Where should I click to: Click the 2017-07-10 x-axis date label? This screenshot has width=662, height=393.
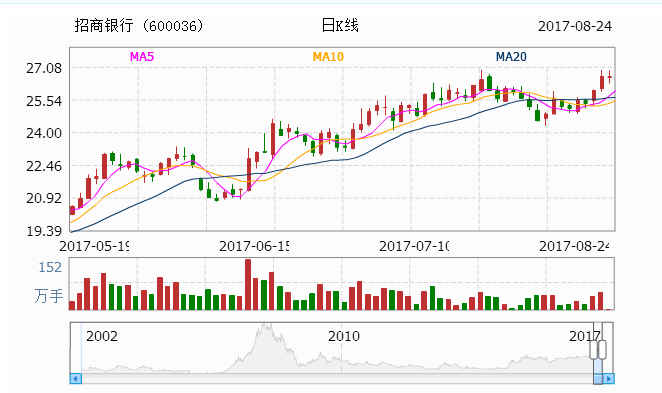point(414,246)
